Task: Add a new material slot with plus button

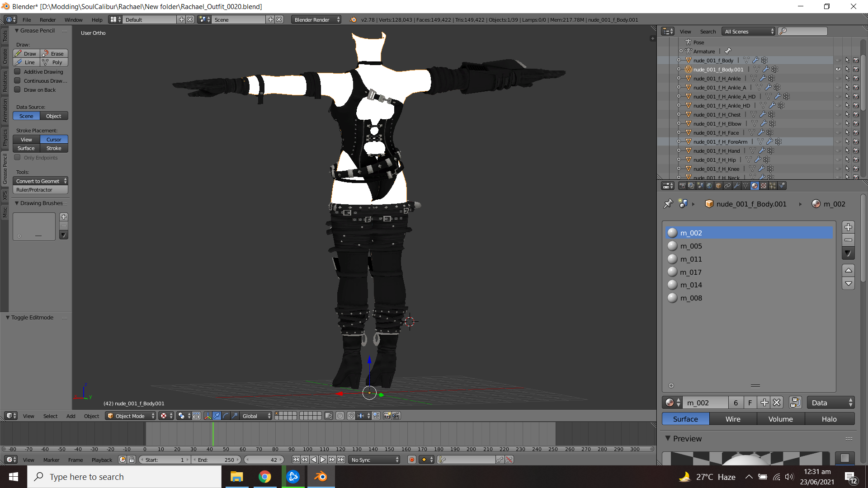Action: click(849, 227)
